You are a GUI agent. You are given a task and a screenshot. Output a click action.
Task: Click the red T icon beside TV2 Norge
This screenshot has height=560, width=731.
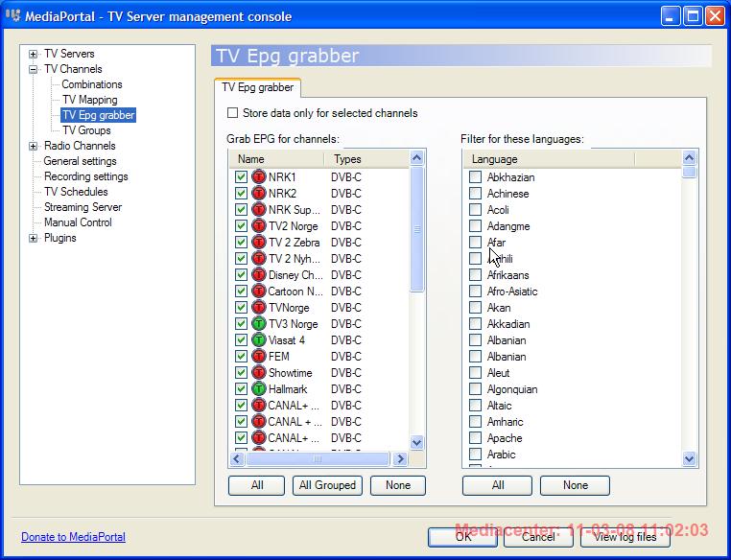259,226
